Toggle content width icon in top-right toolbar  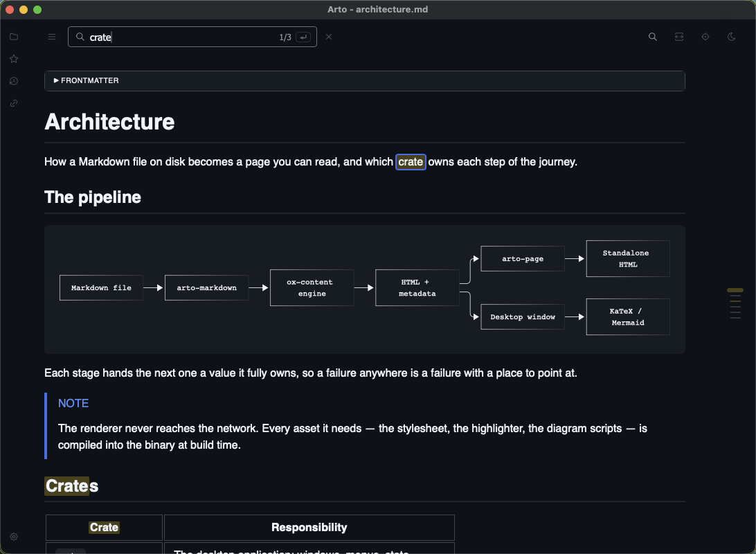coord(679,37)
